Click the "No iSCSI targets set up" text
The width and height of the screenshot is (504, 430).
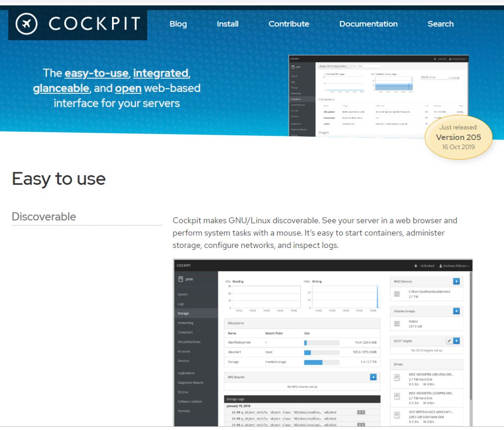coord(427,350)
